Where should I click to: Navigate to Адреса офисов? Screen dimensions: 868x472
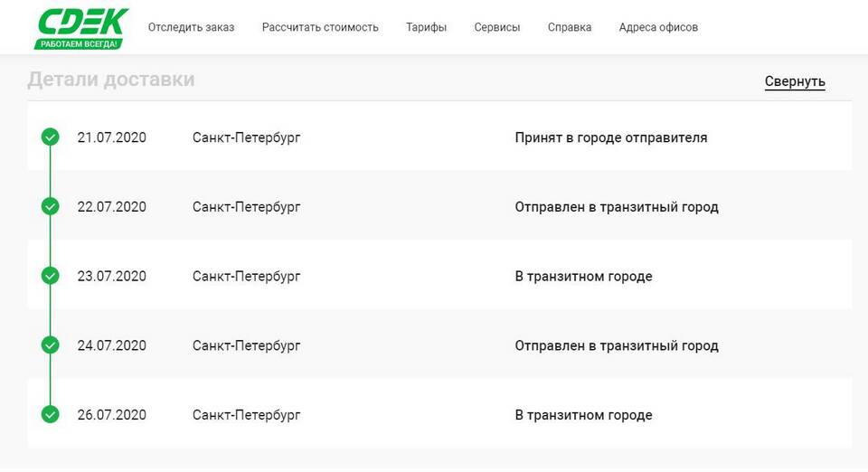tap(658, 27)
